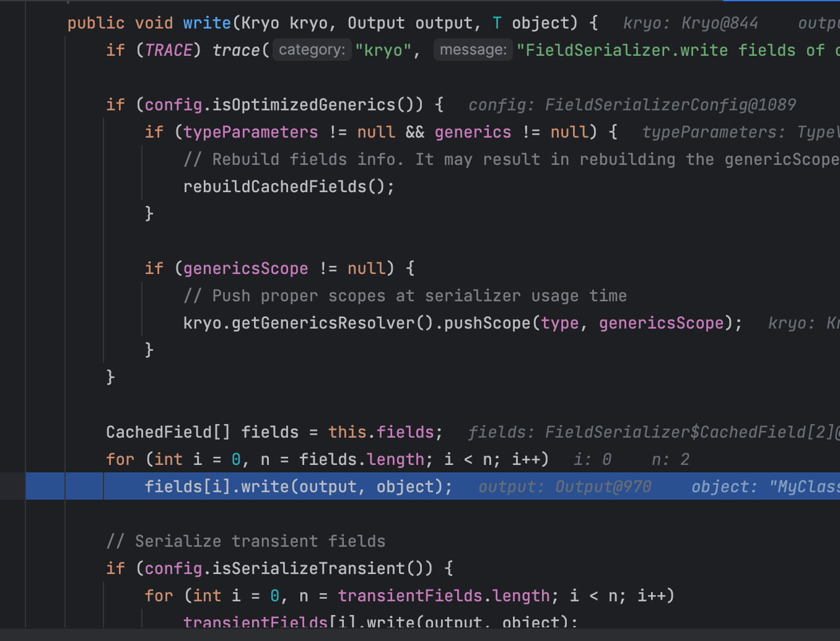Click gutter beside the highlighted execution line
The width and height of the screenshot is (840, 641).
12,487
